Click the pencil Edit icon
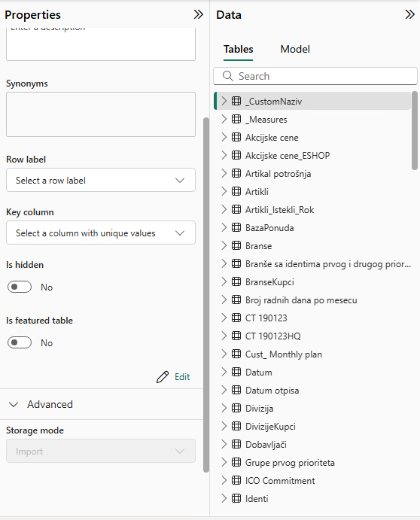 pyautogui.click(x=163, y=377)
